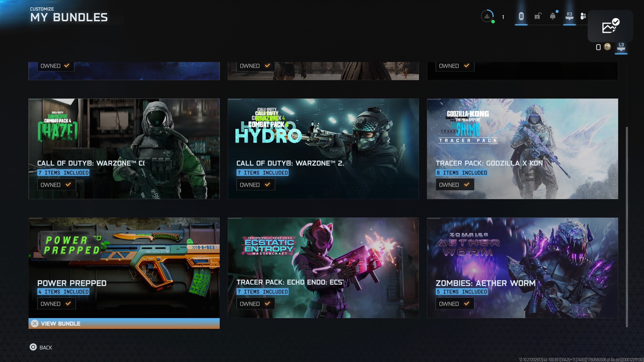Click "7 ITEMS INCLUDED" on Haze bundle

pos(63,173)
